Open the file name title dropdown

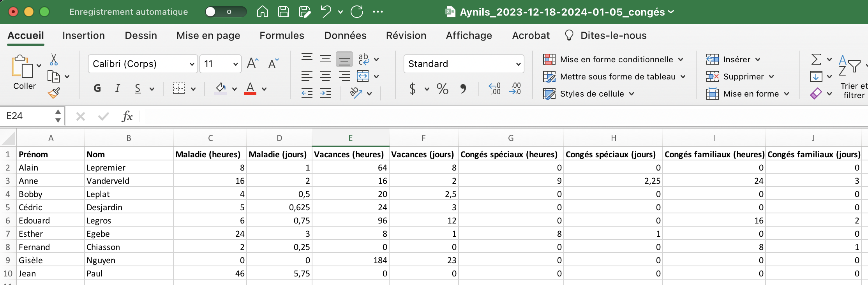point(670,12)
